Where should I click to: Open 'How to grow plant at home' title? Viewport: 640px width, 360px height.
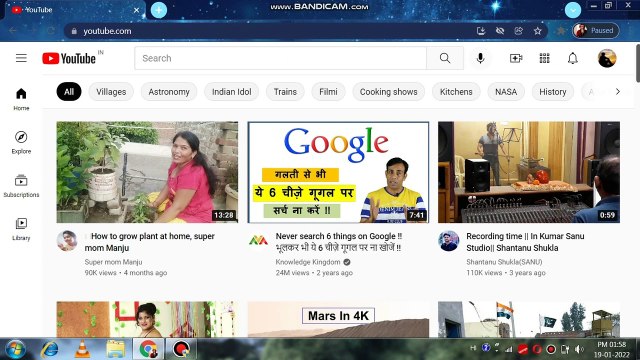pyautogui.click(x=150, y=242)
